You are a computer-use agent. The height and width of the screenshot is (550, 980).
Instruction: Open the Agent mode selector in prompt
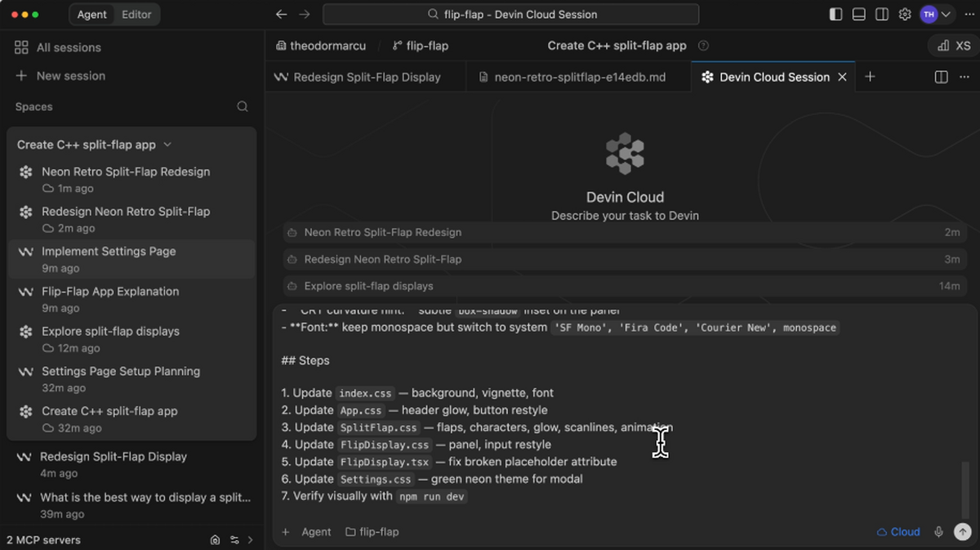(316, 532)
